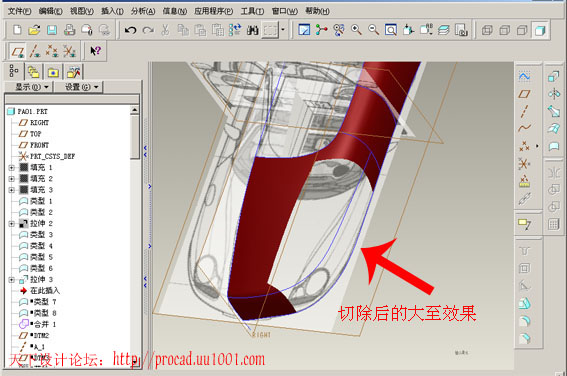Viewport: 567px width, 376px height.
Task: Open the 设置 dropdown in model tree
Action: point(79,87)
